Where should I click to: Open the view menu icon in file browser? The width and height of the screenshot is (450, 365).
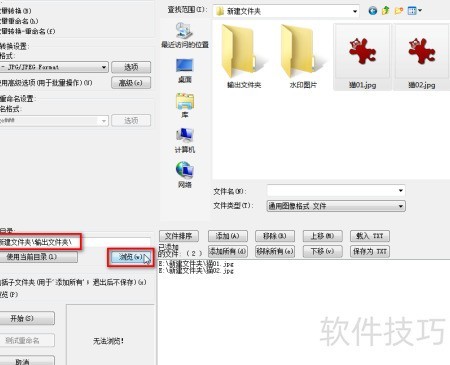414,11
